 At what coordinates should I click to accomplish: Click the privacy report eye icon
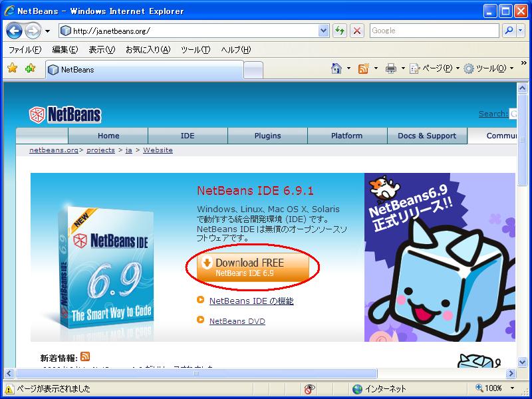[309, 388]
